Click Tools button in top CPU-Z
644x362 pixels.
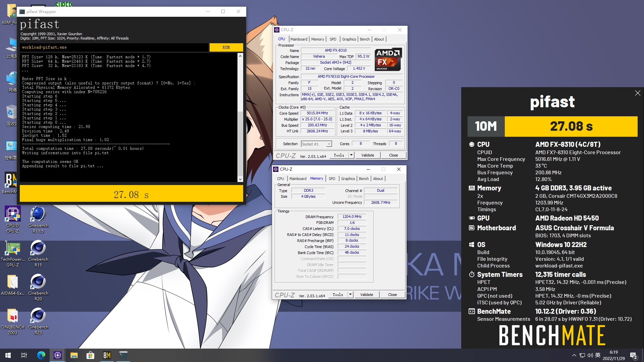(x=339, y=155)
